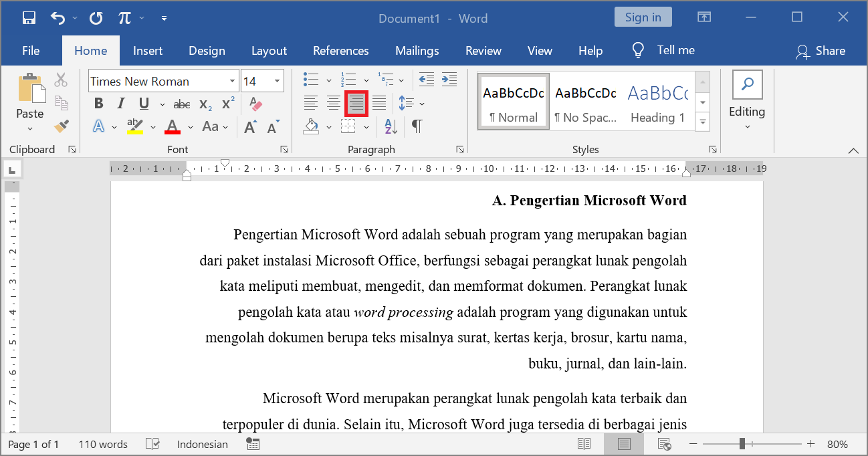
Task: Sort text with the A-Z sort icon
Action: tap(391, 126)
